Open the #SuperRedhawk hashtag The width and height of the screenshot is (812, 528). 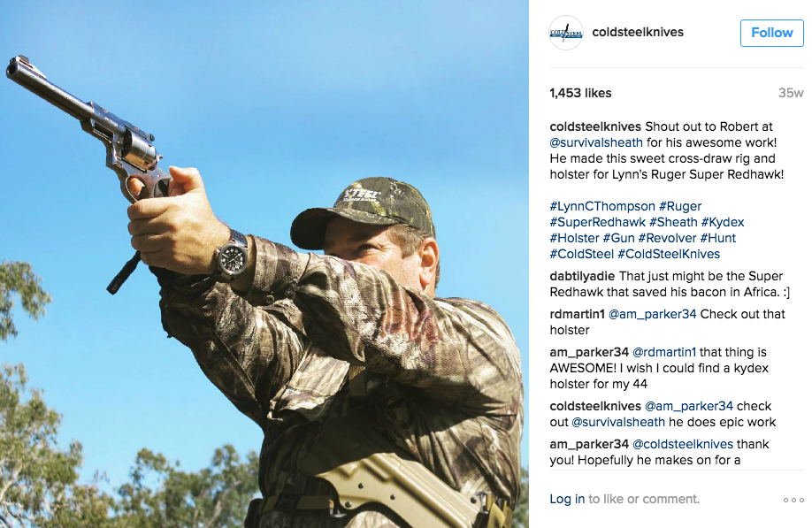pyautogui.click(x=598, y=223)
